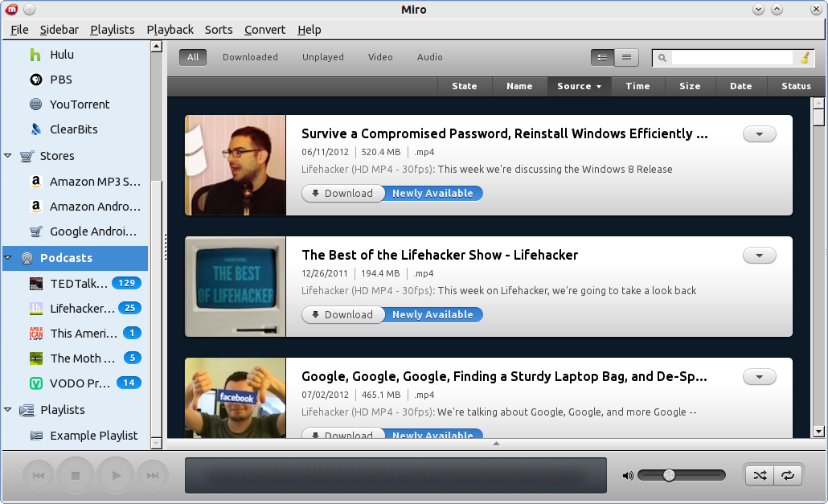The image size is (828, 504).
Task: Toggle repeat mode
Action: point(788,476)
